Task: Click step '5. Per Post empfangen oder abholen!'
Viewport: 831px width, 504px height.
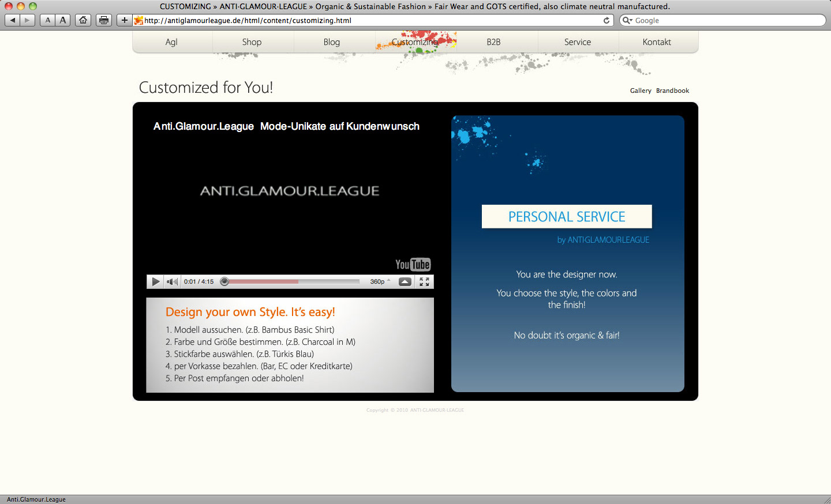Action: tap(234, 378)
